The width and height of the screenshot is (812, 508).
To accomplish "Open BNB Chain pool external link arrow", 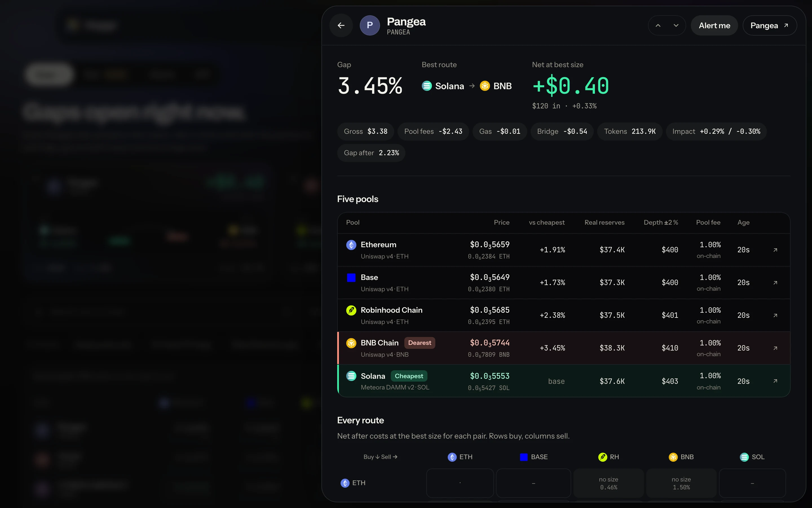I will (x=775, y=348).
